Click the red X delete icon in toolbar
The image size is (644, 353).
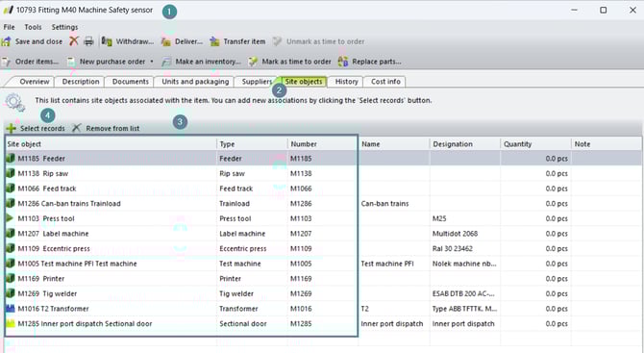(74, 41)
